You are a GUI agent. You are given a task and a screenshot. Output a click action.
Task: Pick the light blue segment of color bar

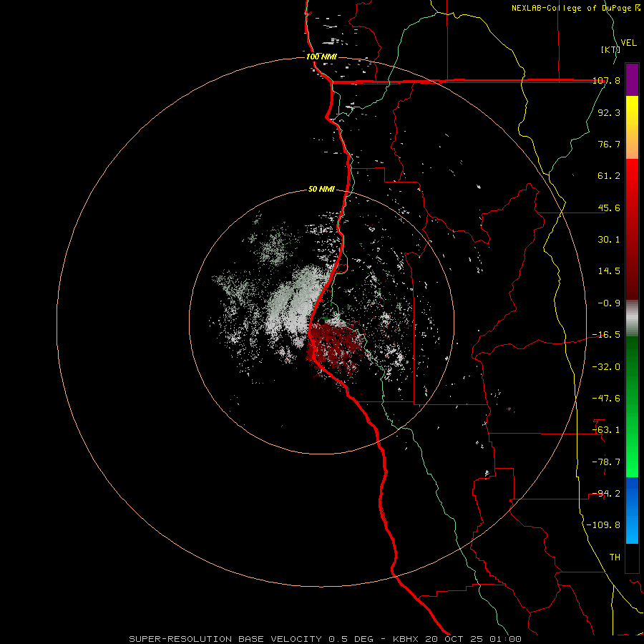click(632, 530)
